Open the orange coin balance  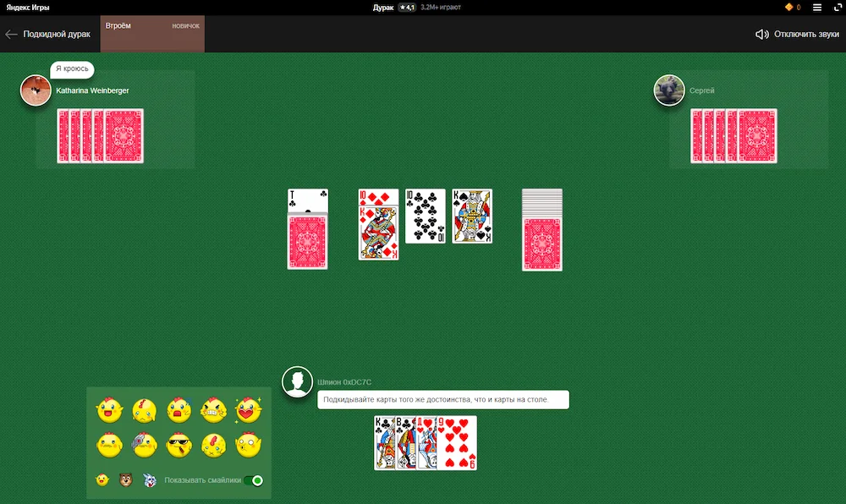pos(792,8)
